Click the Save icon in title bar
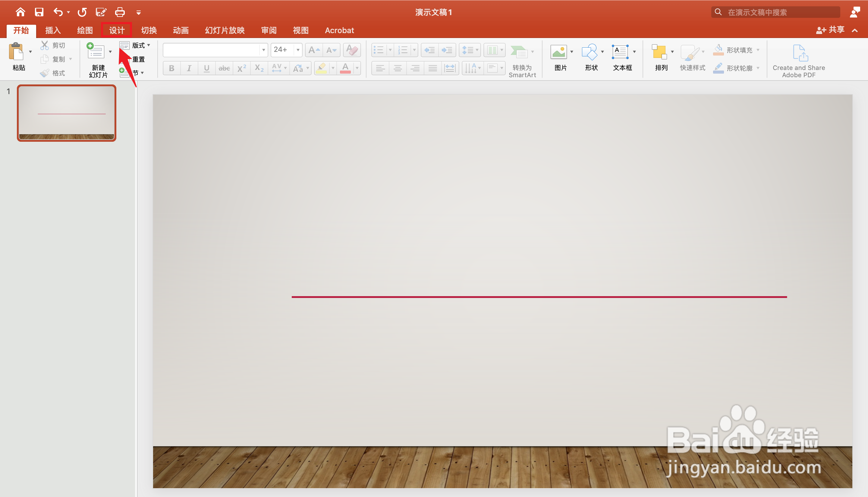Image resolution: width=868 pixels, height=497 pixels. (39, 12)
